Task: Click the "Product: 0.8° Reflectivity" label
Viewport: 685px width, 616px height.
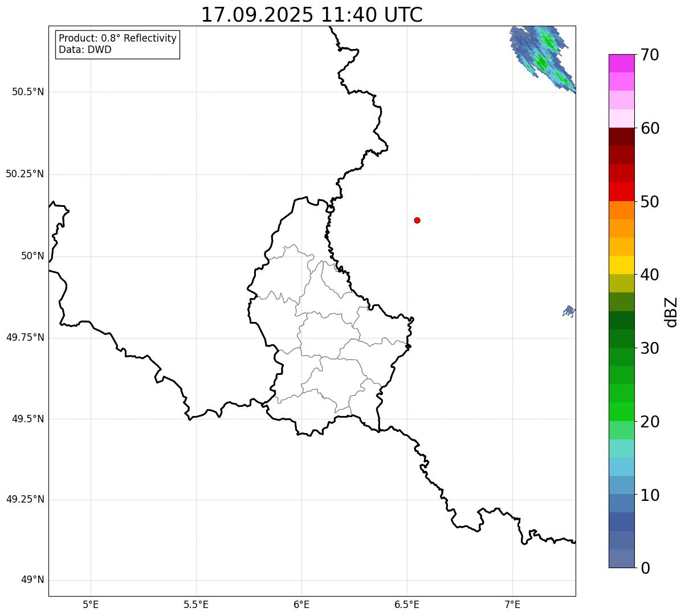Action: tap(118, 38)
